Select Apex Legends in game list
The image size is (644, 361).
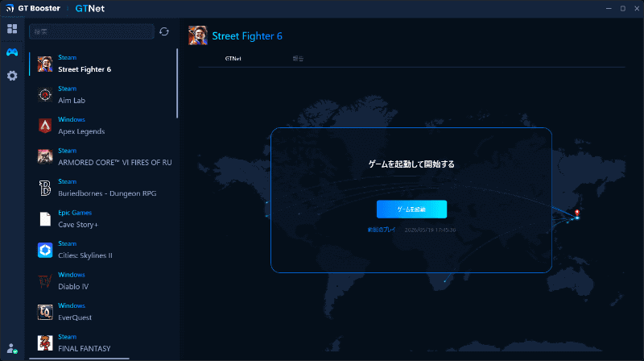(x=103, y=126)
